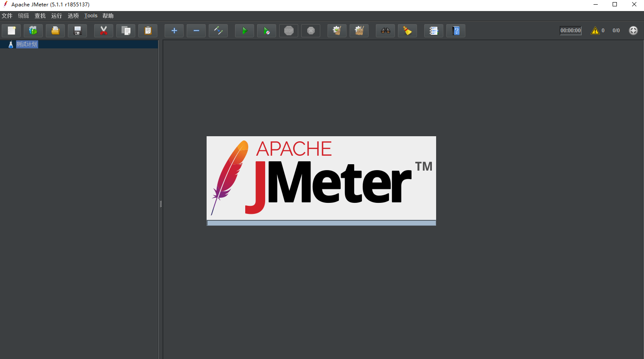Click the splash loading progress bar
Image resolution: width=644 pixels, height=359 pixels.
pos(321,223)
